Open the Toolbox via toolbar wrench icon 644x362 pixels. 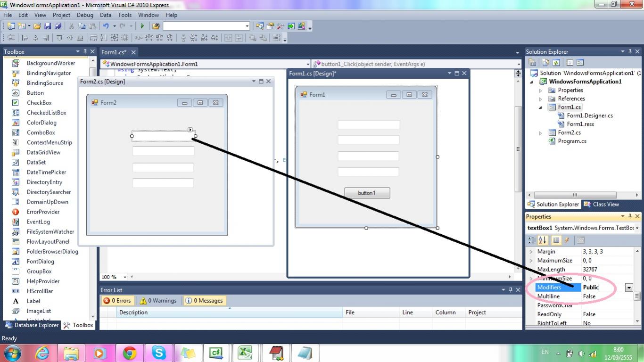pos(280,26)
